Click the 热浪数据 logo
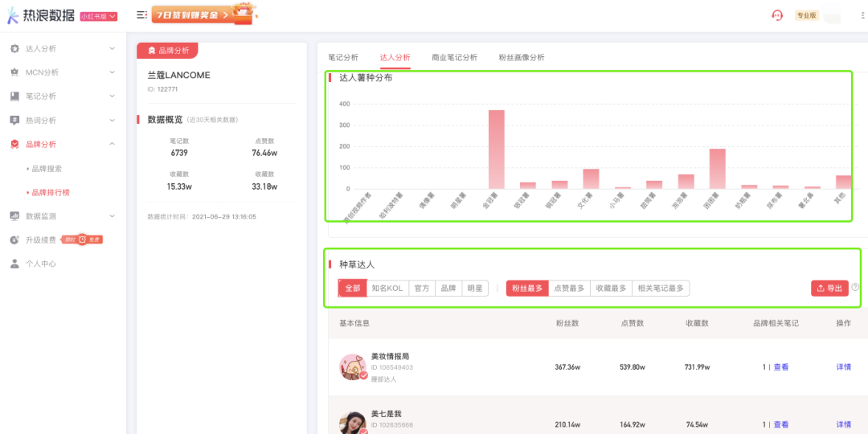This screenshot has height=434, width=868. coord(40,16)
